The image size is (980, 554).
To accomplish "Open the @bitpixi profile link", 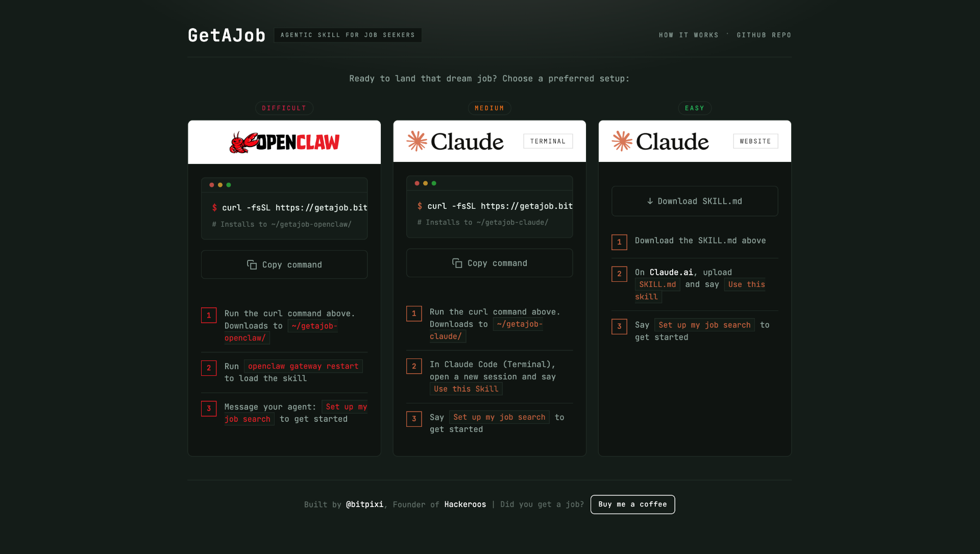I will (364, 504).
